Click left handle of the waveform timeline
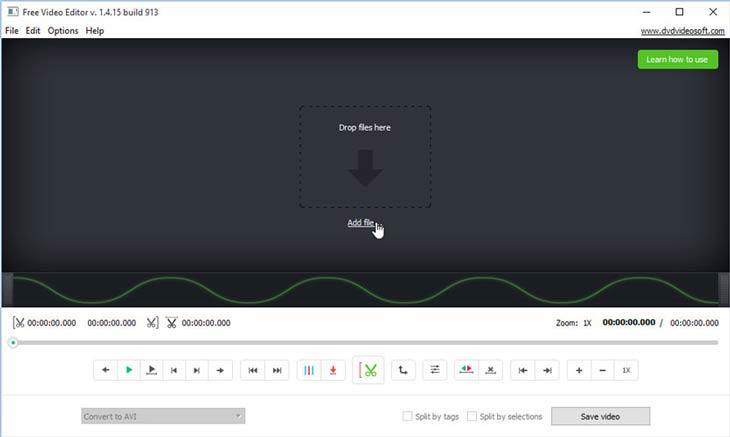The image size is (730, 437). (x=7, y=289)
